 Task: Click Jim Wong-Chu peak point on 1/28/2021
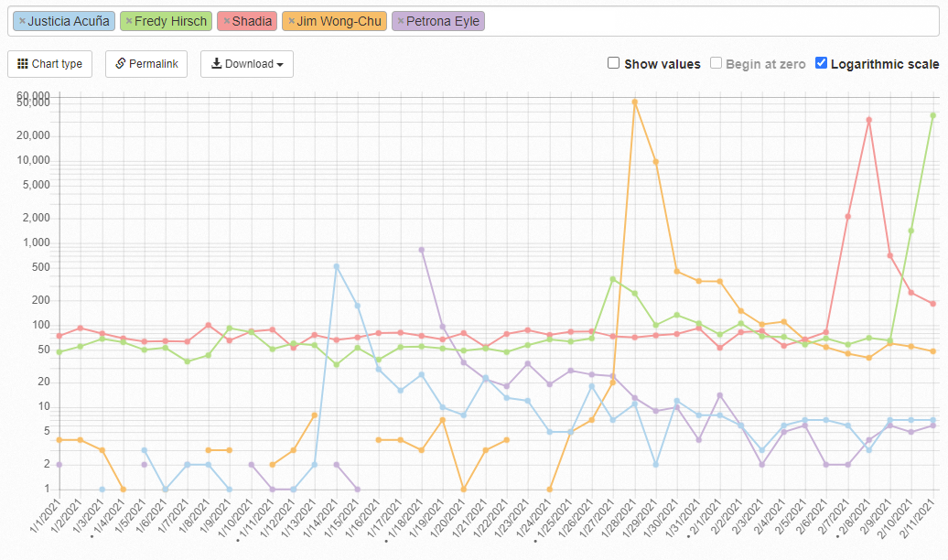(634, 102)
